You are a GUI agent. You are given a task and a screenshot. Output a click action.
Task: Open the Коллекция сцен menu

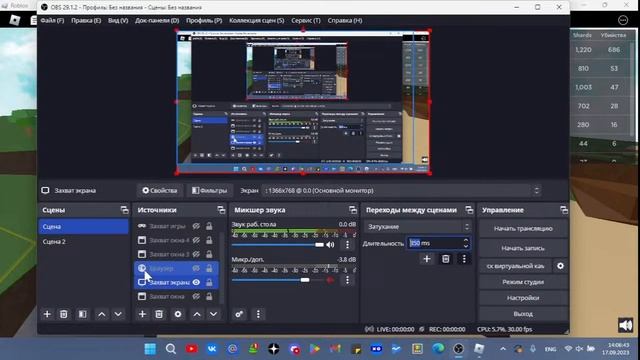pyautogui.click(x=256, y=20)
